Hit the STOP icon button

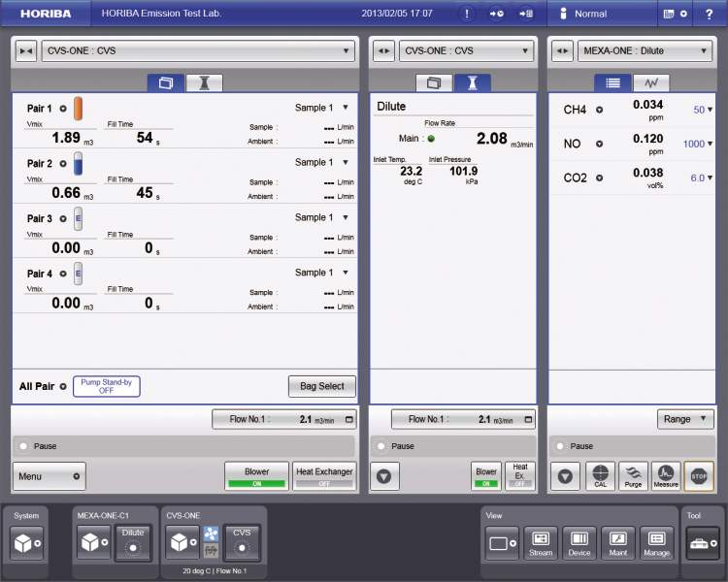click(x=699, y=476)
